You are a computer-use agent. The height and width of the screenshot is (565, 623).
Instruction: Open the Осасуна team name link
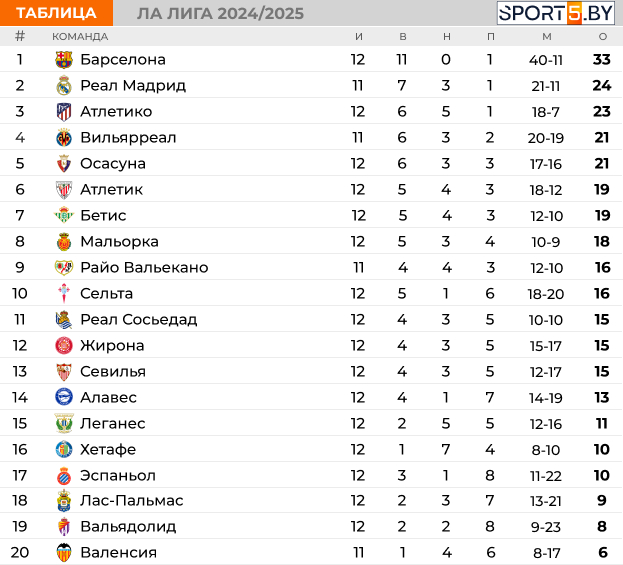click(113, 164)
